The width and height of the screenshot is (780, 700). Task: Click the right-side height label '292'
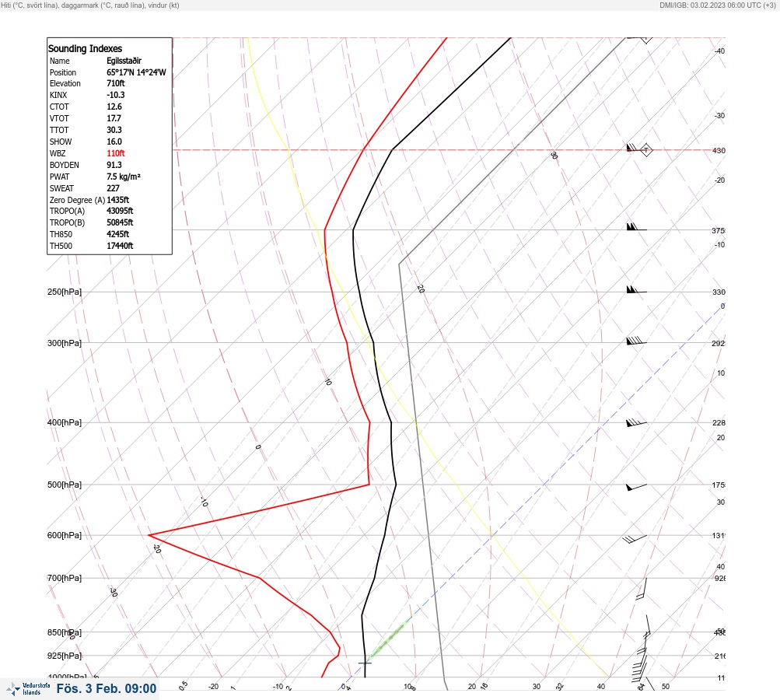tap(719, 343)
